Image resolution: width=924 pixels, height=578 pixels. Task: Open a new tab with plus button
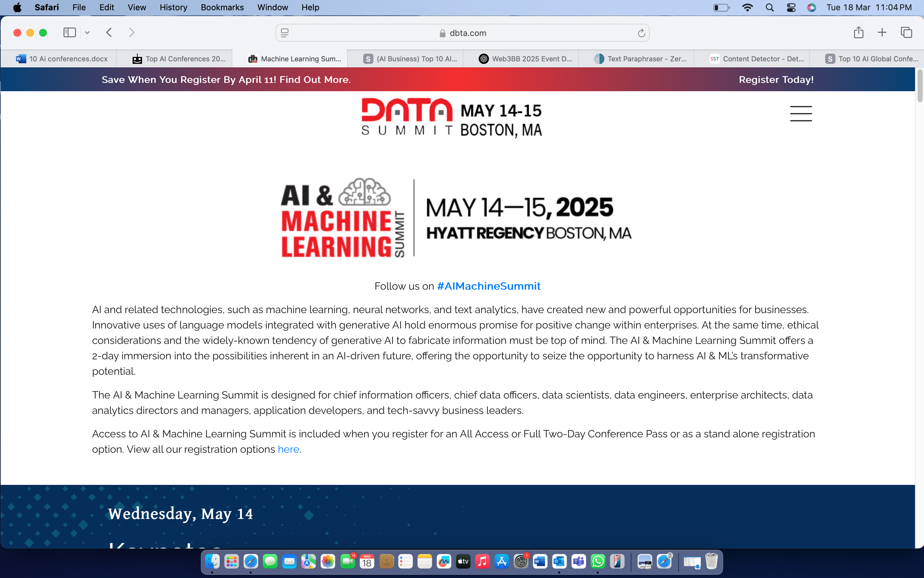[x=882, y=32]
